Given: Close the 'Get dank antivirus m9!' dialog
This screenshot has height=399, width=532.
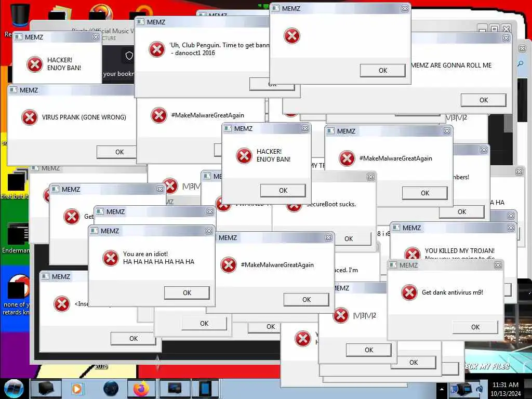Looking at the screenshot, I should [498, 265].
